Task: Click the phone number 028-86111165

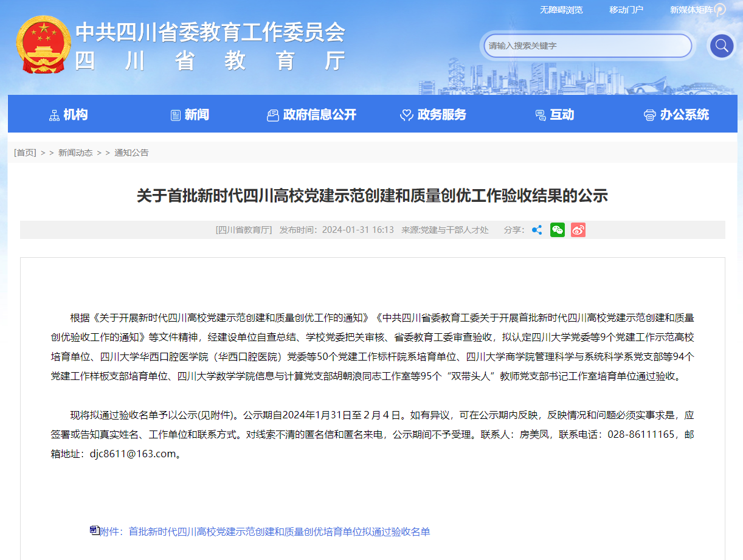Action: click(x=641, y=434)
